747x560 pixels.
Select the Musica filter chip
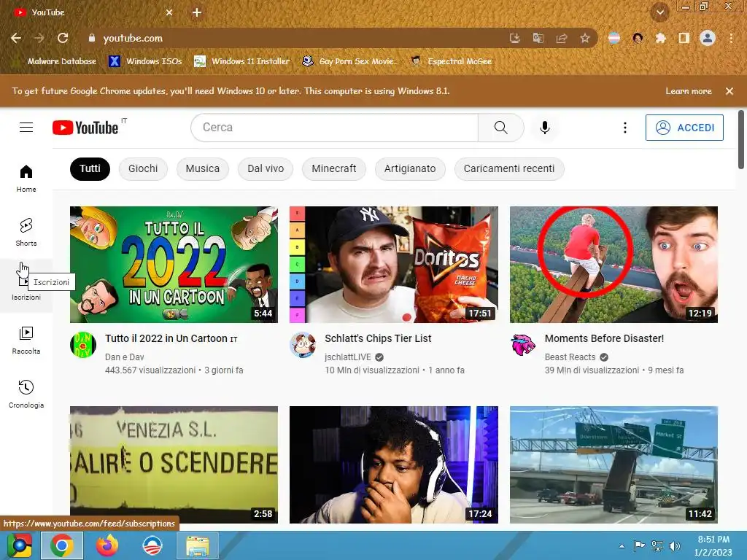pos(203,168)
